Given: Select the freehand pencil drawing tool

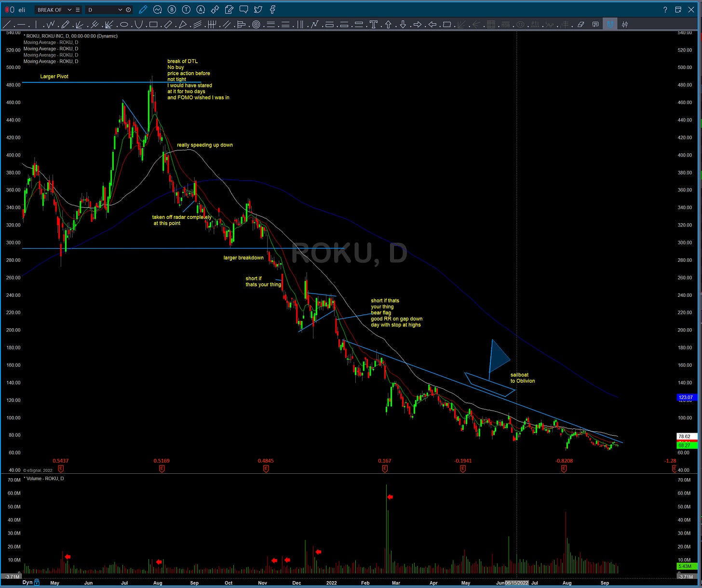Looking at the screenshot, I should (x=65, y=24).
